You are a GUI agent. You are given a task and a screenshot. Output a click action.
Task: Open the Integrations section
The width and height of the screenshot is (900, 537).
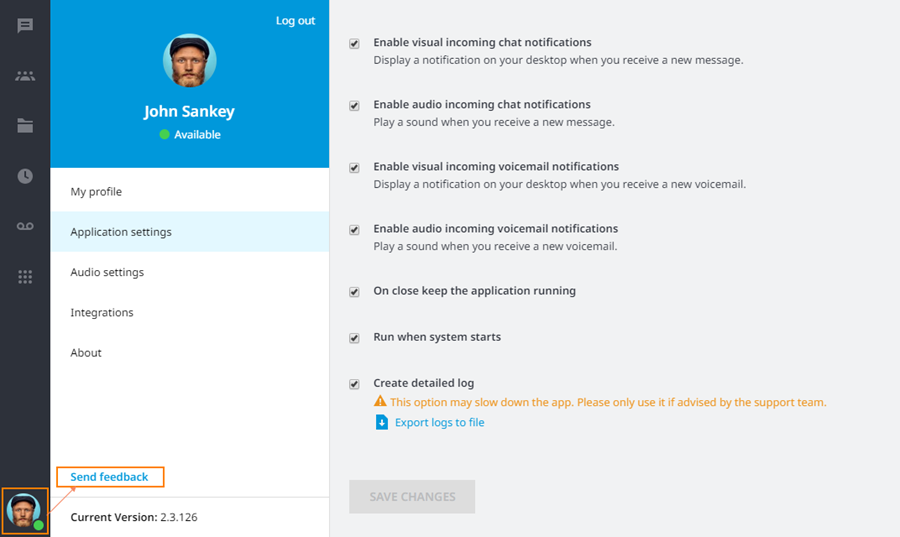click(102, 313)
